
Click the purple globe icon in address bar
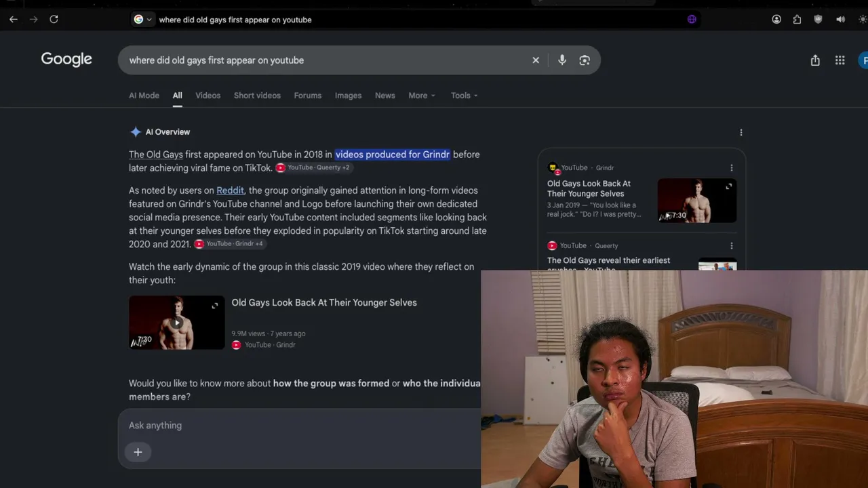[692, 20]
